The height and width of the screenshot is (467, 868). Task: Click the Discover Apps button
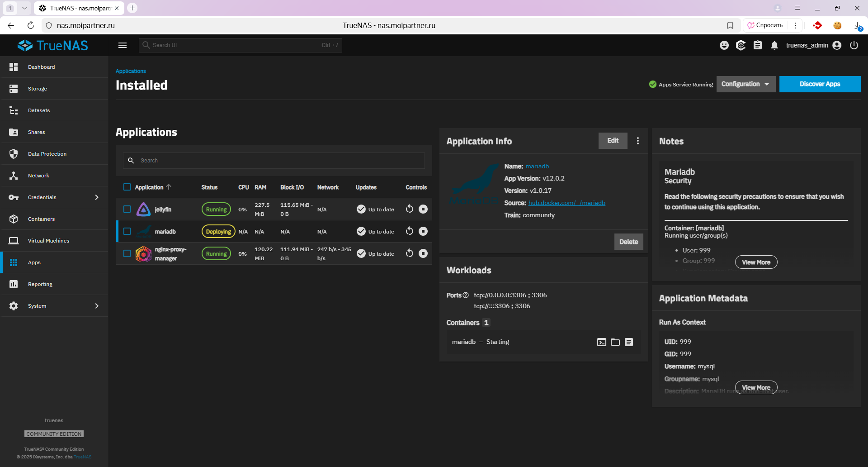[x=820, y=84]
